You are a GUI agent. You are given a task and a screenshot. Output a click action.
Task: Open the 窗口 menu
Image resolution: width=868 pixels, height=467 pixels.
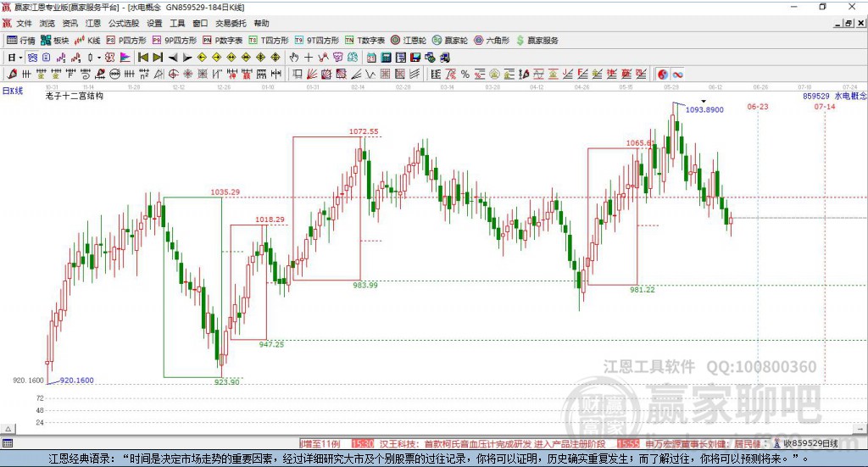pyautogui.click(x=200, y=23)
